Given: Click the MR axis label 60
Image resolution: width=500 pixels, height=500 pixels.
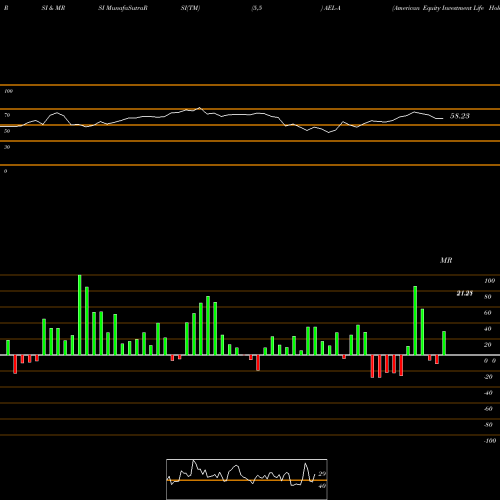Looking at the screenshot, I should coord(488,313).
